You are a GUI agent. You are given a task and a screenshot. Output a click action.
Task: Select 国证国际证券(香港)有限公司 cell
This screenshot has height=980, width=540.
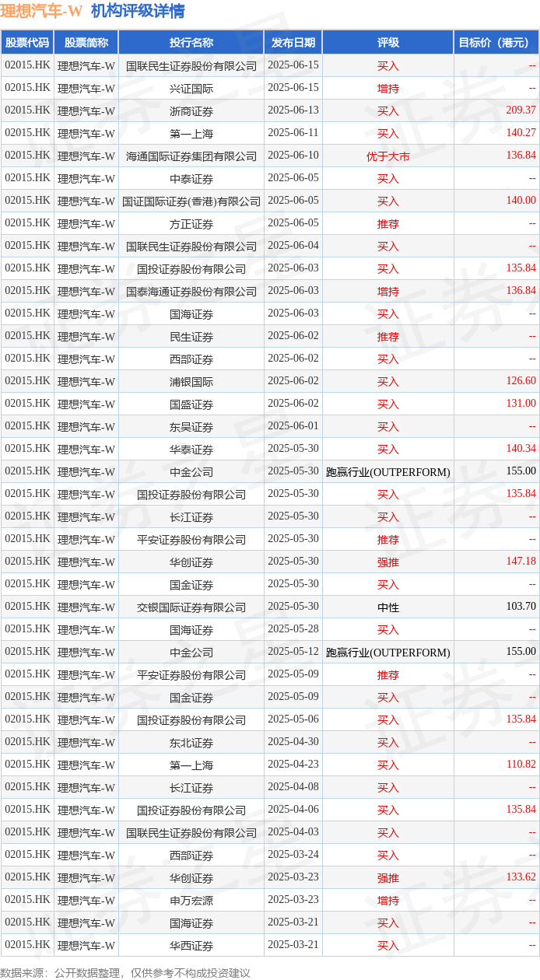(191, 201)
